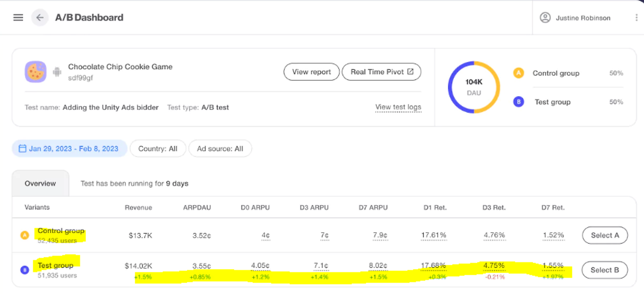
Task: Click the 1.52% D7 retention value
Action: click(553, 235)
